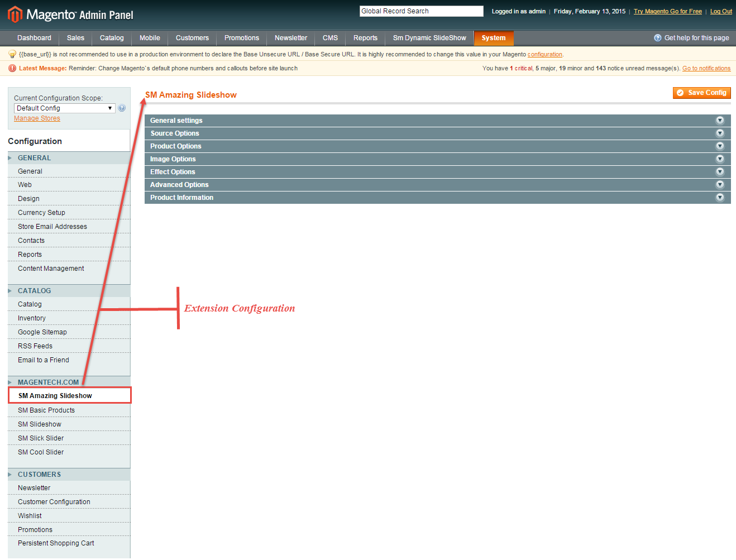Collapse the CATALOG sidebar group
This screenshot has height=560, width=736.
pos(34,291)
